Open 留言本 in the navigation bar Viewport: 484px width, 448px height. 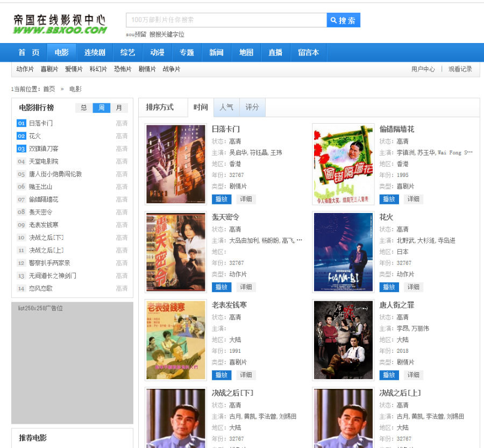[x=308, y=53]
